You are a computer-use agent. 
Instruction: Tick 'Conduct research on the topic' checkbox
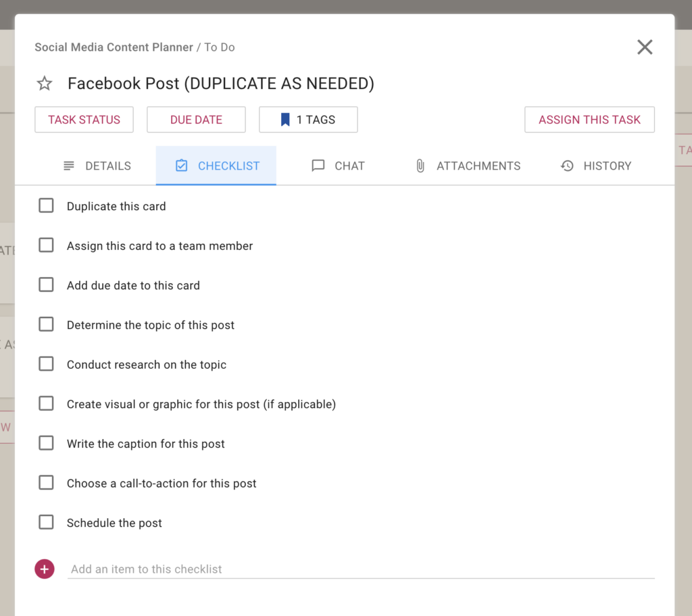click(47, 364)
